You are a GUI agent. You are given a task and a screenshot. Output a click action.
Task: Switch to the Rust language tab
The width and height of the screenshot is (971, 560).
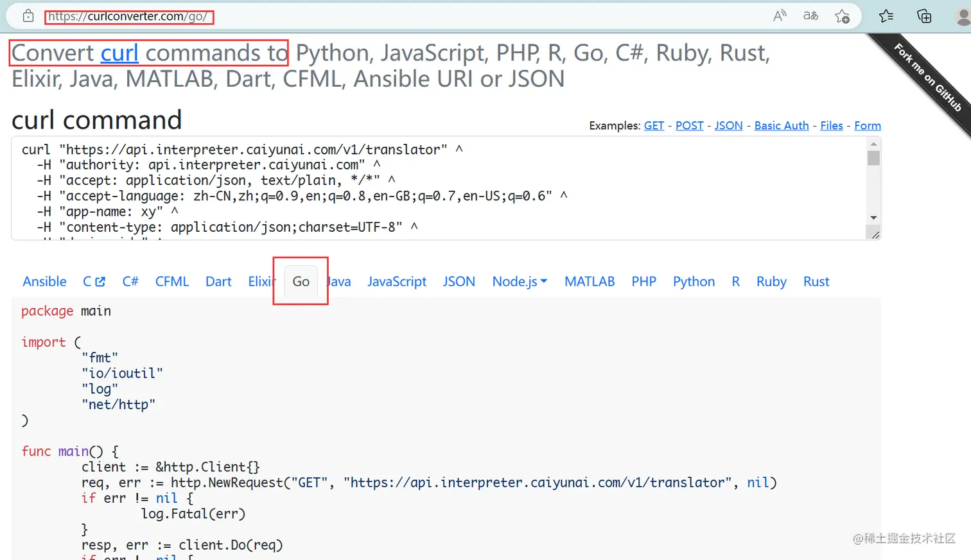coord(816,281)
